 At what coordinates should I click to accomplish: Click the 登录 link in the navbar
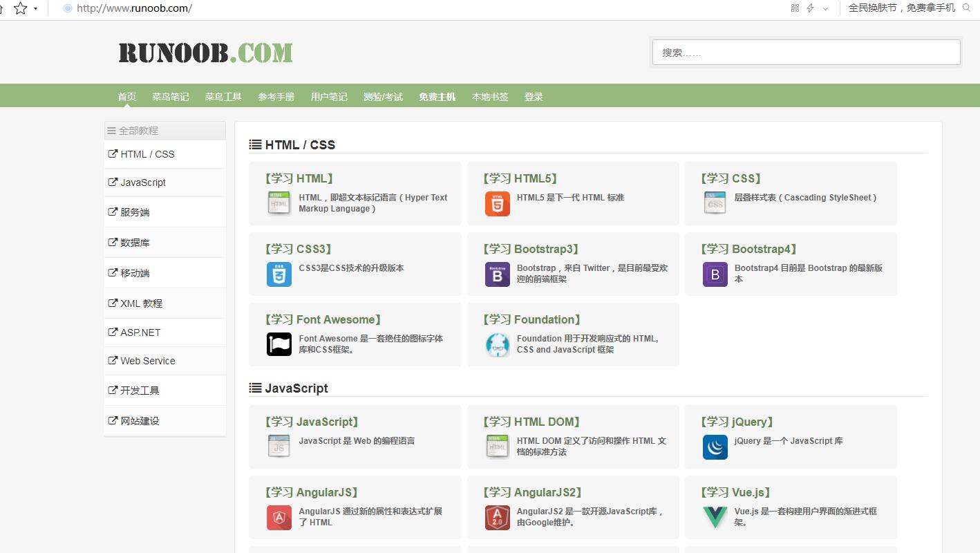(x=534, y=96)
